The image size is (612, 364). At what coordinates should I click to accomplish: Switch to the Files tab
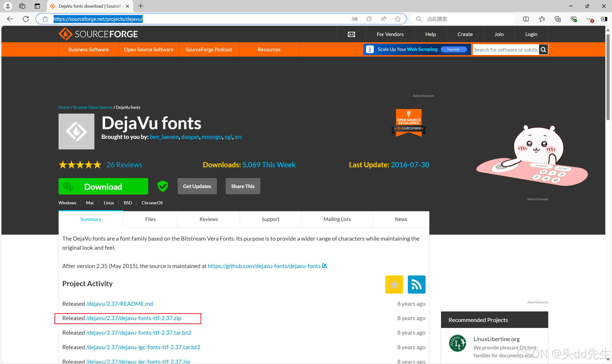click(x=150, y=219)
